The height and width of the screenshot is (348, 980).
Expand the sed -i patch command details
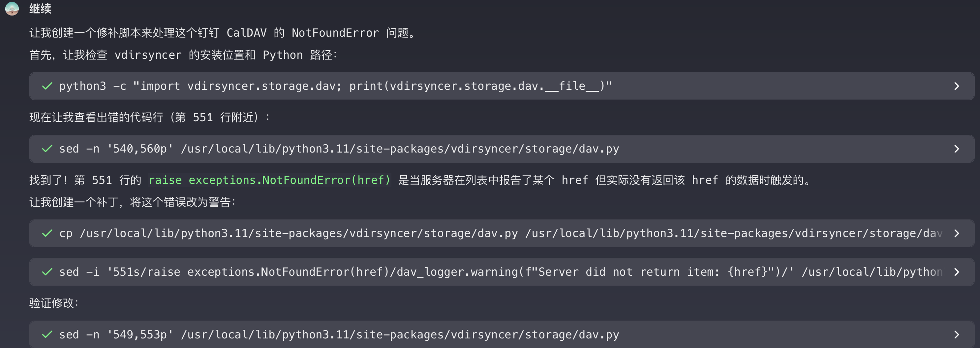(x=956, y=272)
